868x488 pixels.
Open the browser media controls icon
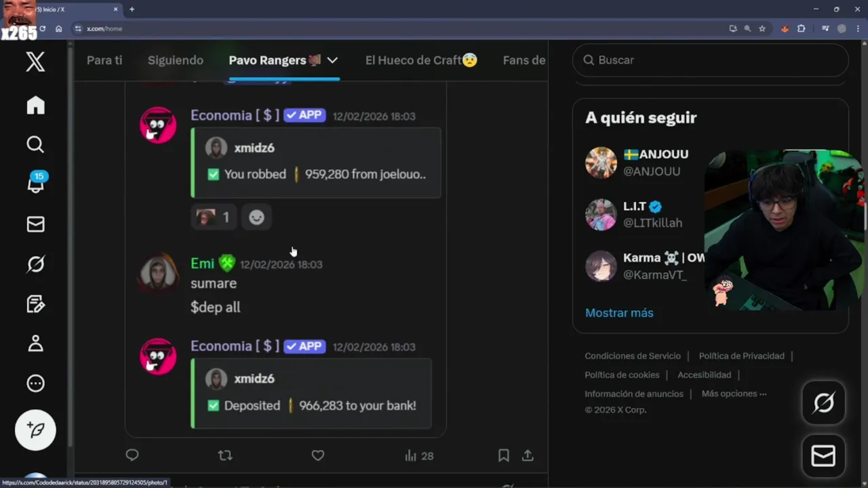[825, 28]
